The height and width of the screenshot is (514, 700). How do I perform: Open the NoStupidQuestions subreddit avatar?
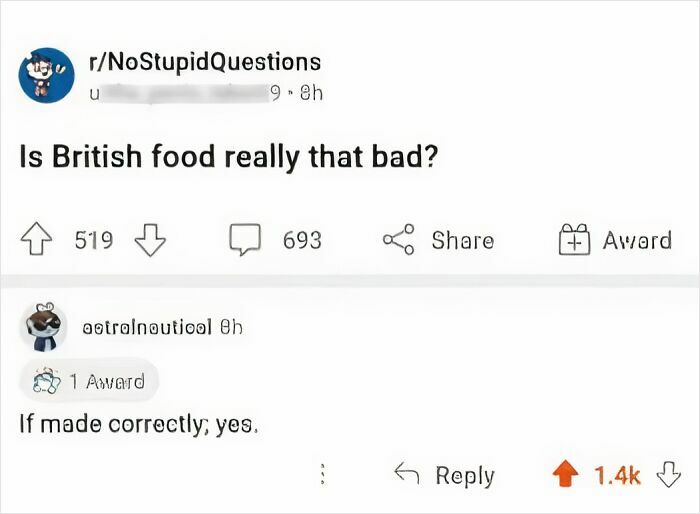[x=45, y=74]
